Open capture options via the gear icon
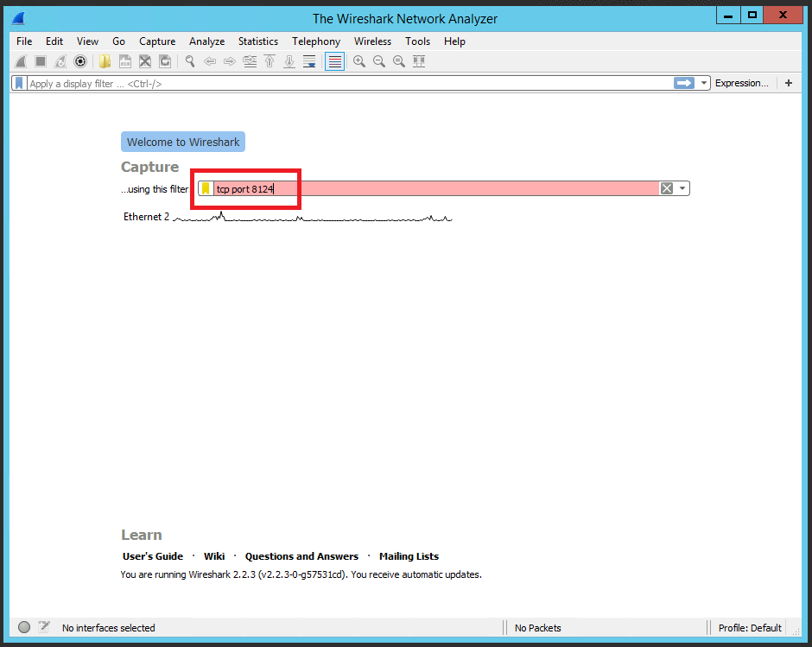This screenshot has height=647, width=812. [x=80, y=61]
